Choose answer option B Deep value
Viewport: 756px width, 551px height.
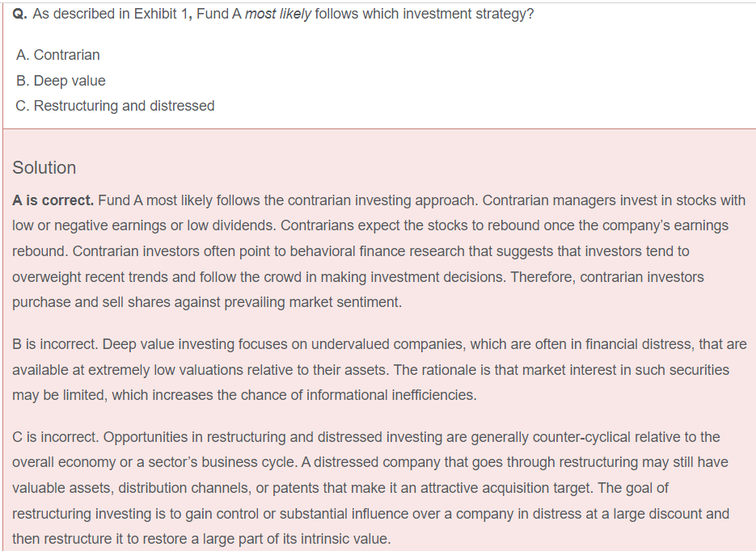click(x=61, y=81)
